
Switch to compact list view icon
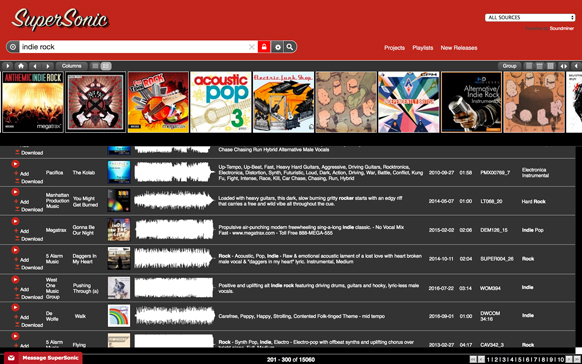click(x=95, y=66)
